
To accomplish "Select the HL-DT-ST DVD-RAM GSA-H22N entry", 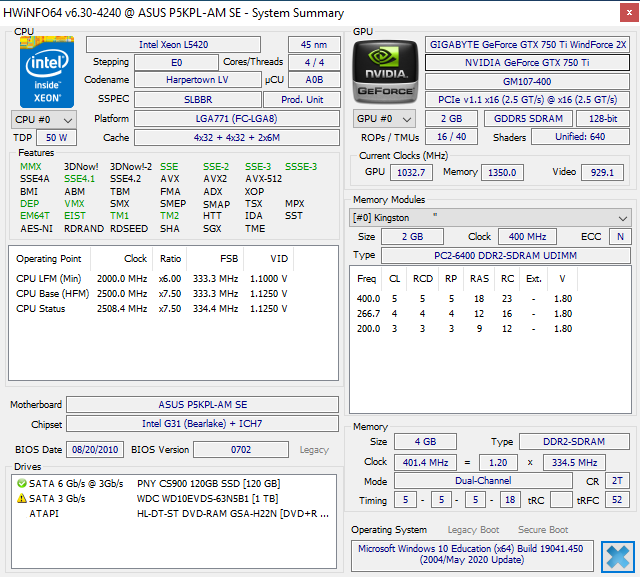I will 173,513.
